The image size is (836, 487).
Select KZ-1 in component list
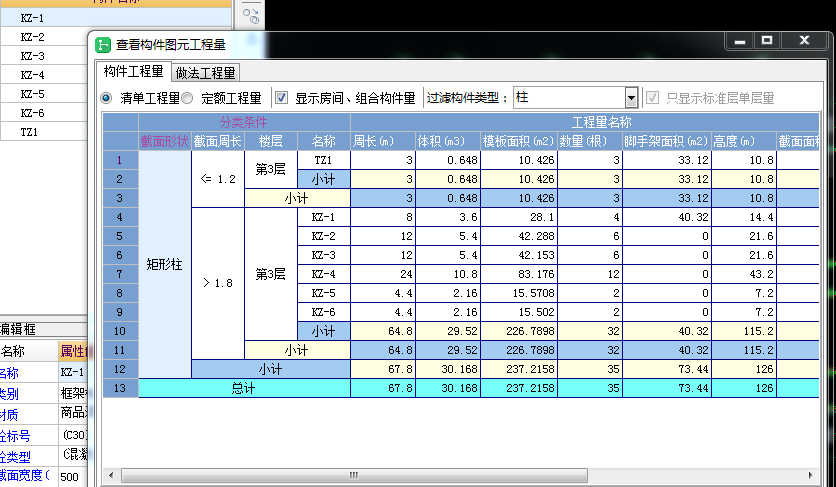coord(116,18)
